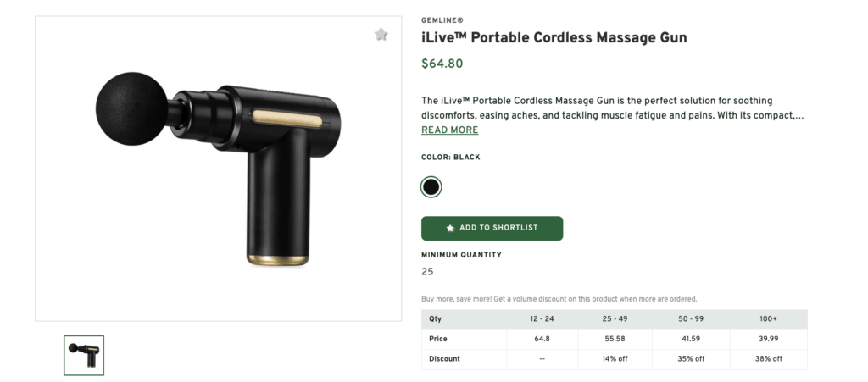Select the black color swatch

tap(431, 187)
